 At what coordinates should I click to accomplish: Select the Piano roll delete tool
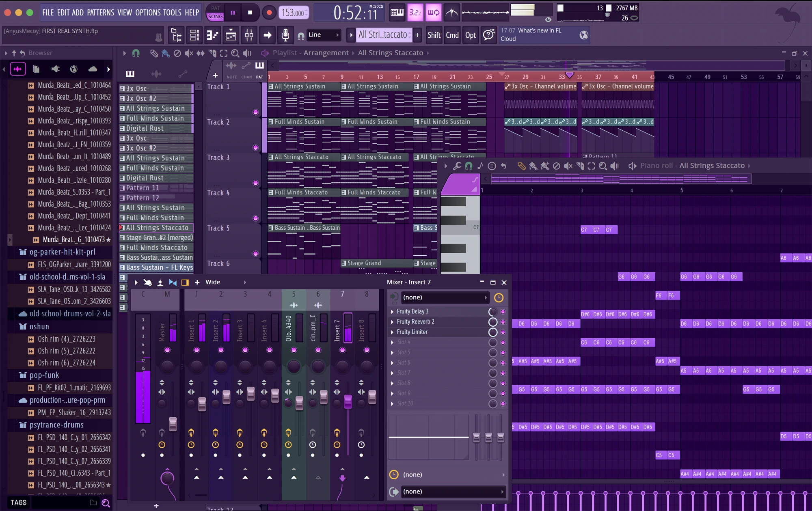click(x=557, y=166)
